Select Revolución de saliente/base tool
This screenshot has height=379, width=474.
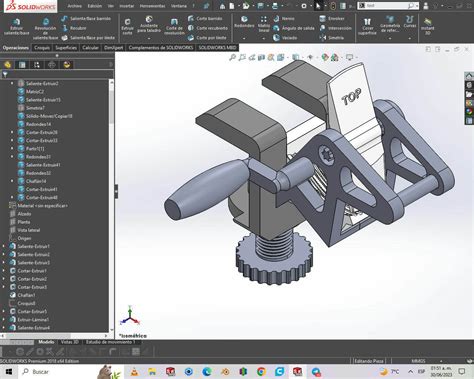45,29
